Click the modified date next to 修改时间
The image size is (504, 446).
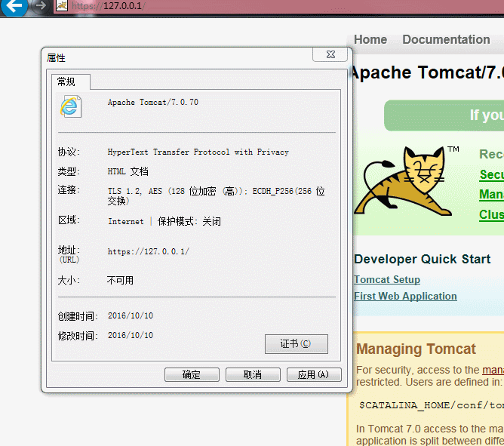(x=131, y=335)
